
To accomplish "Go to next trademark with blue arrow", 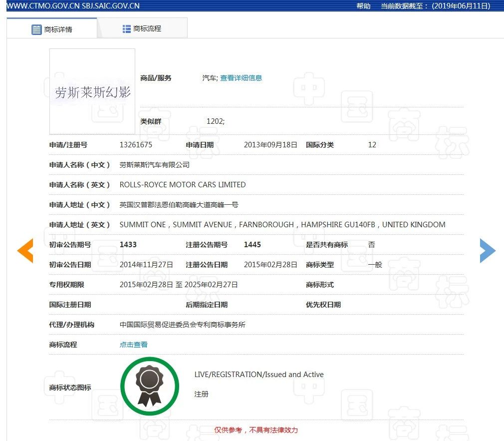I will (x=488, y=251).
